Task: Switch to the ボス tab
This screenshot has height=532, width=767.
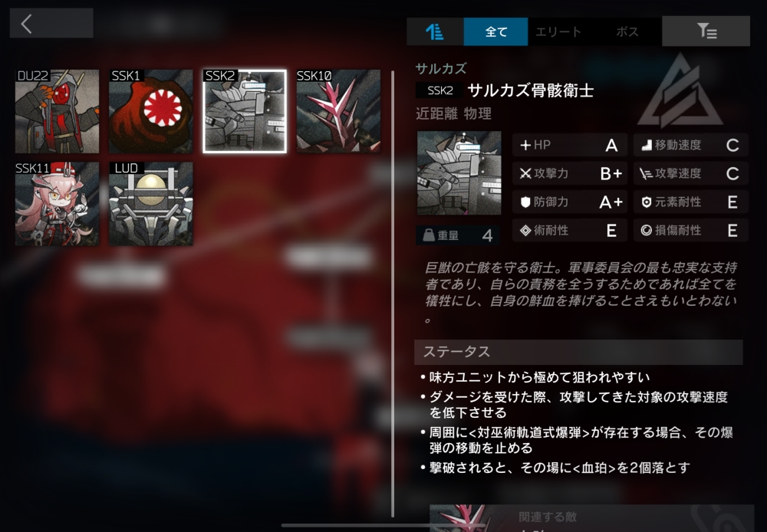Action: click(x=627, y=31)
